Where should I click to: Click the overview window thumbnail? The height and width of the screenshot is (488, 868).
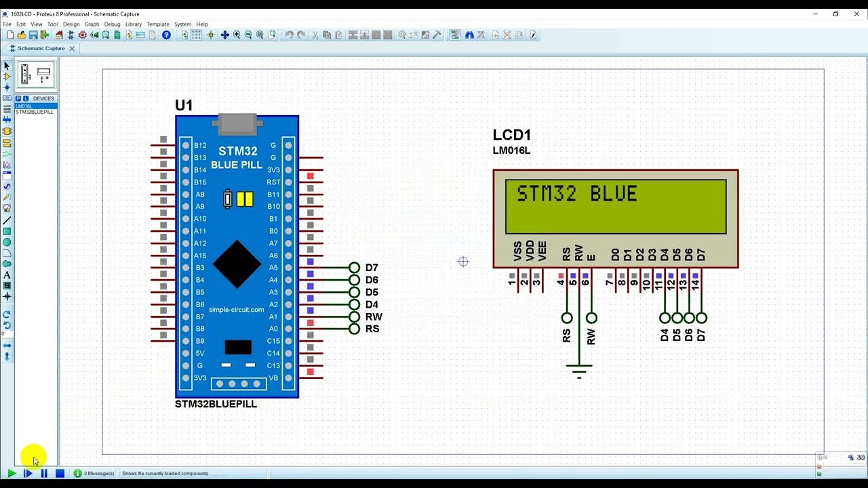point(36,75)
